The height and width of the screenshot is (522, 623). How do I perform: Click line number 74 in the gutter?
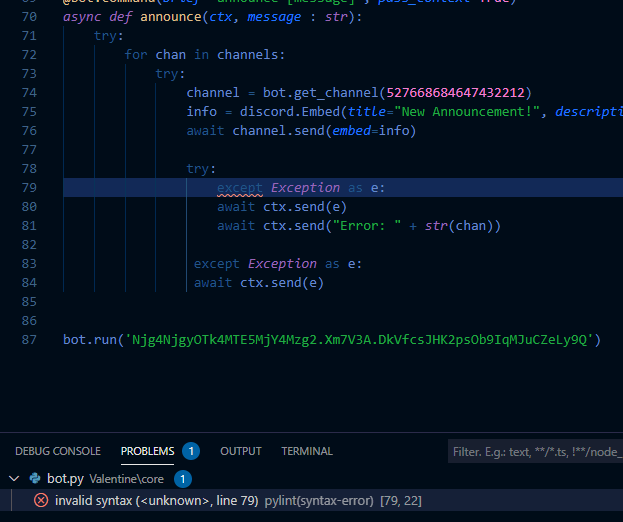(29, 93)
